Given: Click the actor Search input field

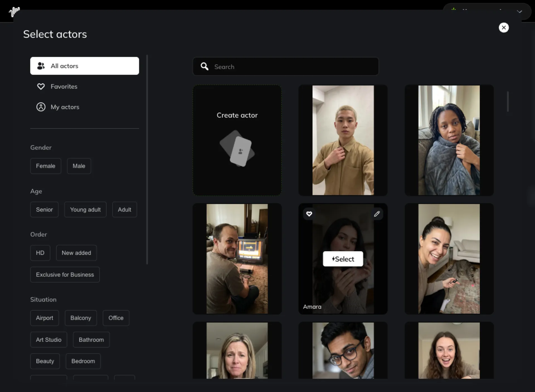Looking at the screenshot, I should 286,66.
